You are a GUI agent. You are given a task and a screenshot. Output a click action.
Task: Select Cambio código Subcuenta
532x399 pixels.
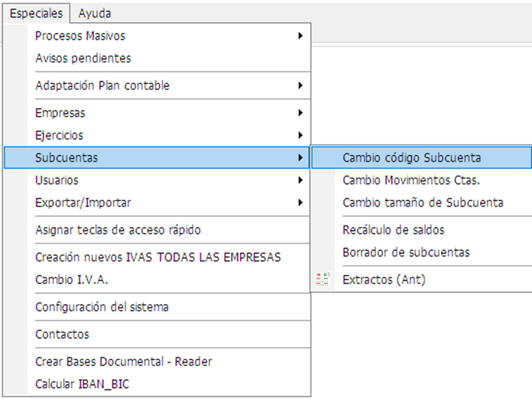[x=421, y=158]
